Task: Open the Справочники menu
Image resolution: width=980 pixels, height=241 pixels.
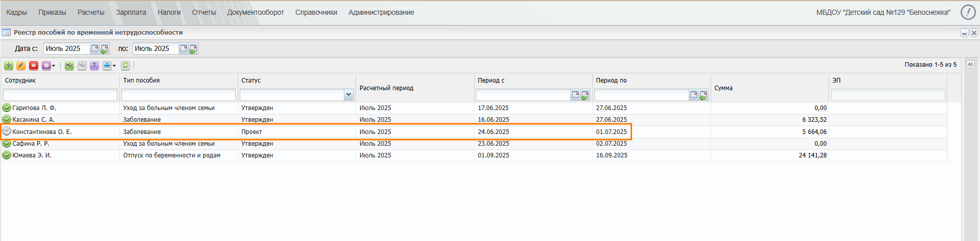Action: [x=316, y=12]
